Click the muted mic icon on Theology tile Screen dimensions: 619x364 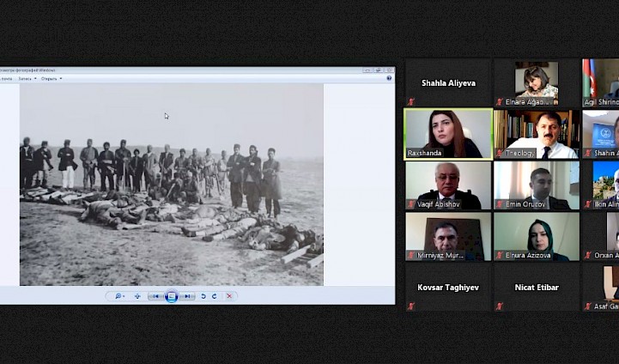point(500,153)
